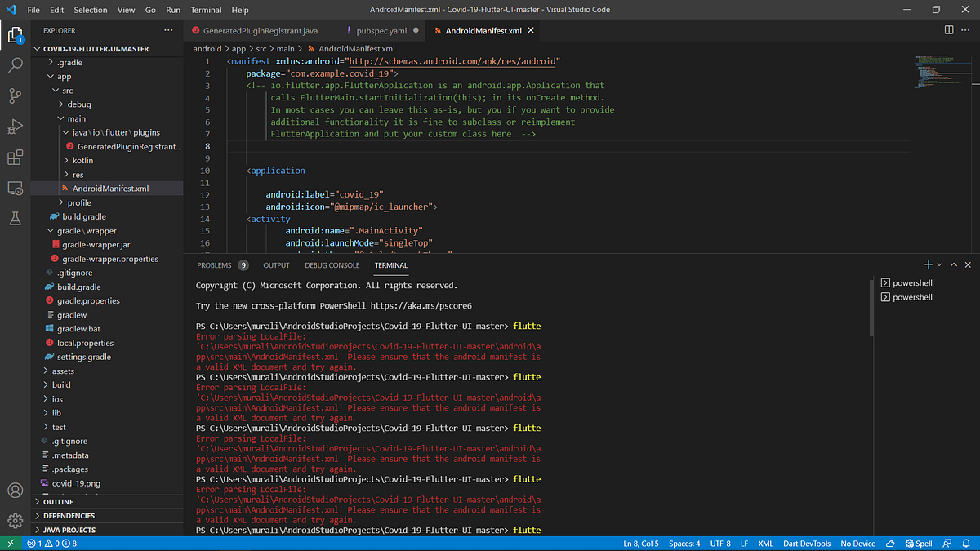Click the Accounts icon above the gear
The image size is (980, 551).
pos(15,490)
